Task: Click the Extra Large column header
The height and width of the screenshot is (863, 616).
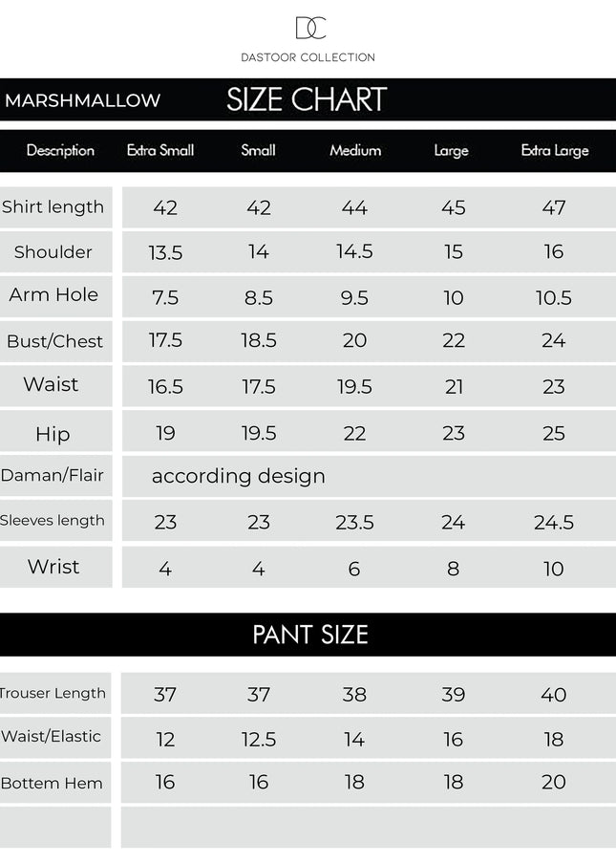Action: coord(555,150)
